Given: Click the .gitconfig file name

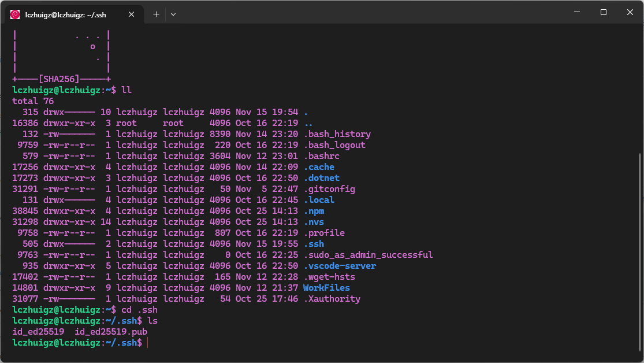Looking at the screenshot, I should 329,189.
